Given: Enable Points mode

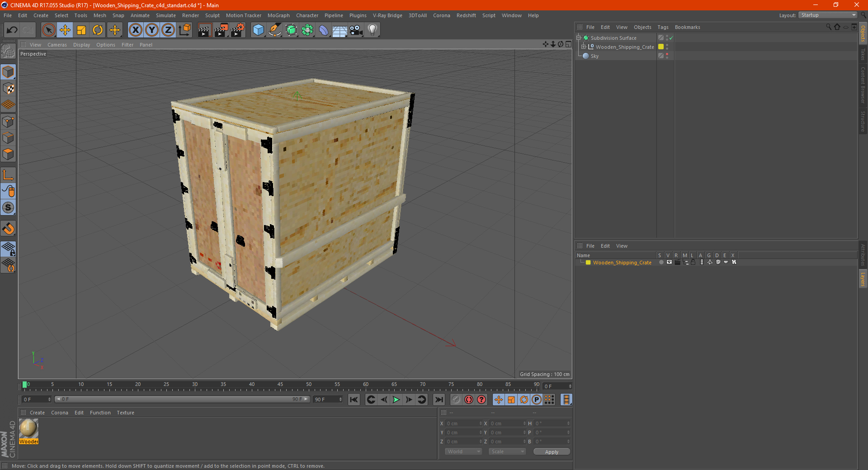Looking at the screenshot, I should pos(9,122).
